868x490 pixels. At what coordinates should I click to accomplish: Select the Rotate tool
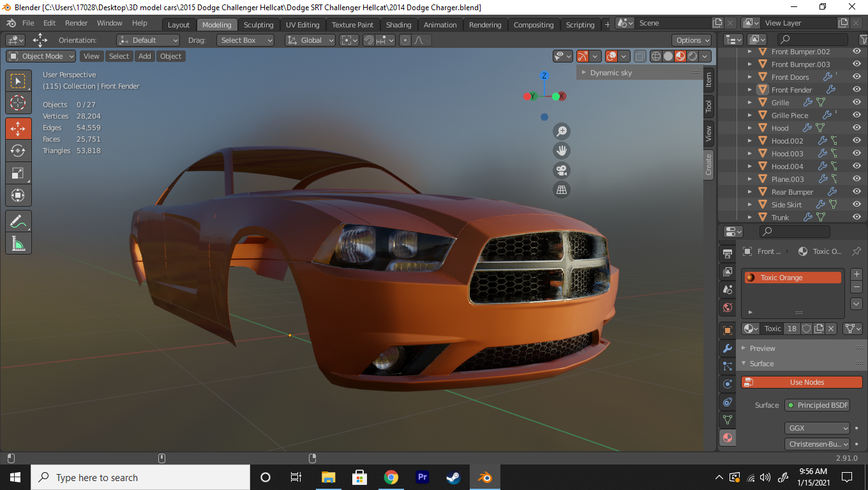click(19, 151)
